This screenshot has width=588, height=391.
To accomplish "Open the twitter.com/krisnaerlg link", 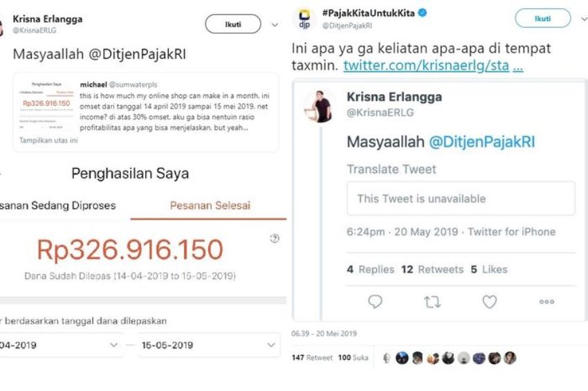I will [426, 65].
